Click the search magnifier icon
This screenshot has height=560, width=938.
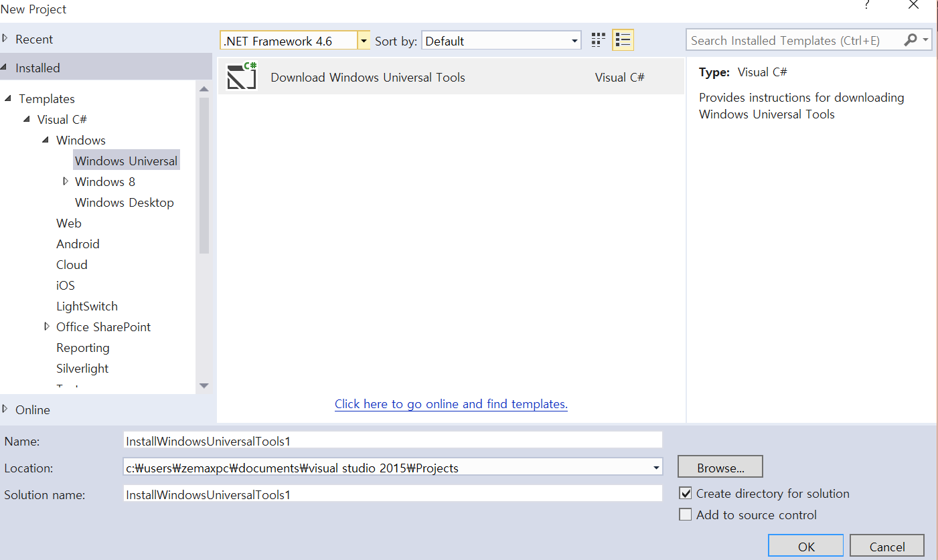(910, 40)
